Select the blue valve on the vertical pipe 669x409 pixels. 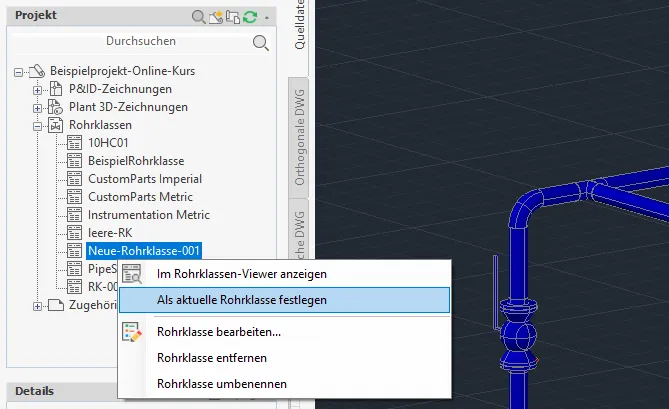coord(518,335)
